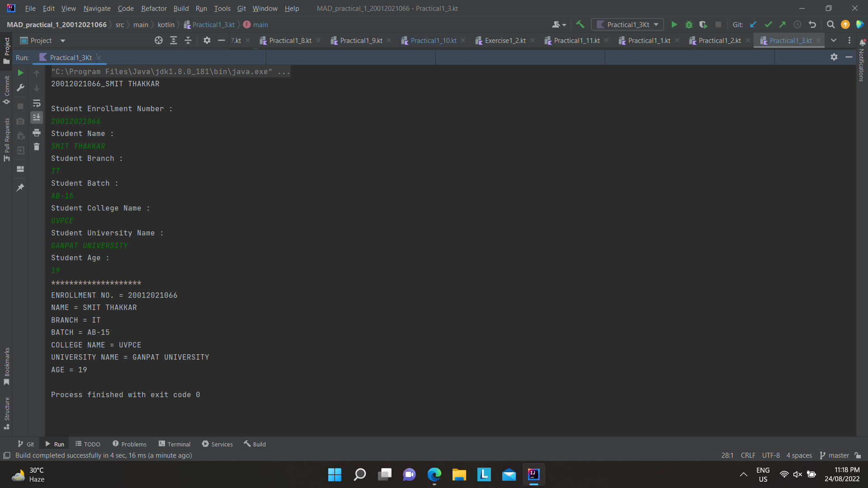This screenshot has height=488, width=868.
Task: Toggle Project tool window sidebar button
Action: pyautogui.click(x=6, y=51)
